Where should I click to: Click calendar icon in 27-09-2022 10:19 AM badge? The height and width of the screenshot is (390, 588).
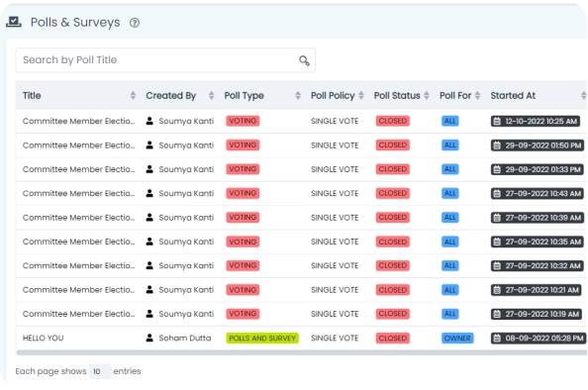497,314
